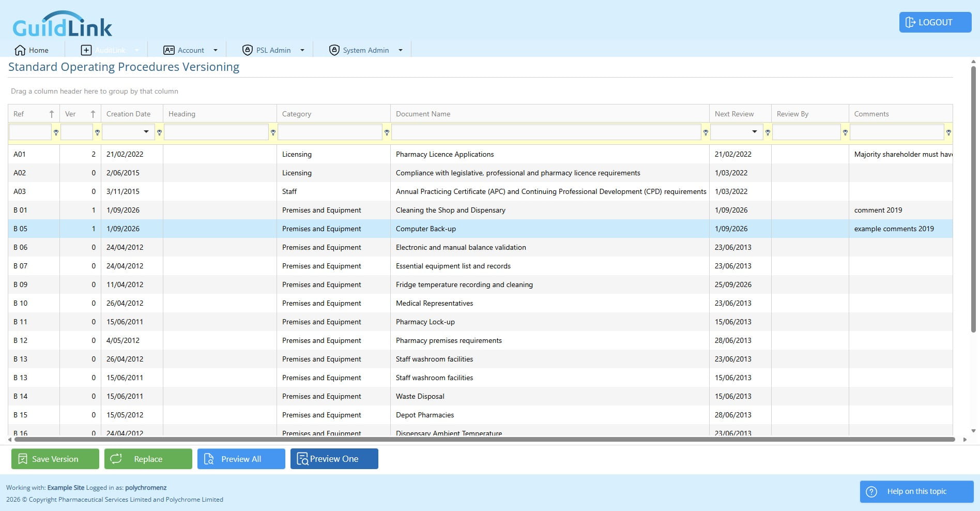Click the Comments column filter icon
Image resolution: width=980 pixels, height=511 pixels.
[x=948, y=132]
